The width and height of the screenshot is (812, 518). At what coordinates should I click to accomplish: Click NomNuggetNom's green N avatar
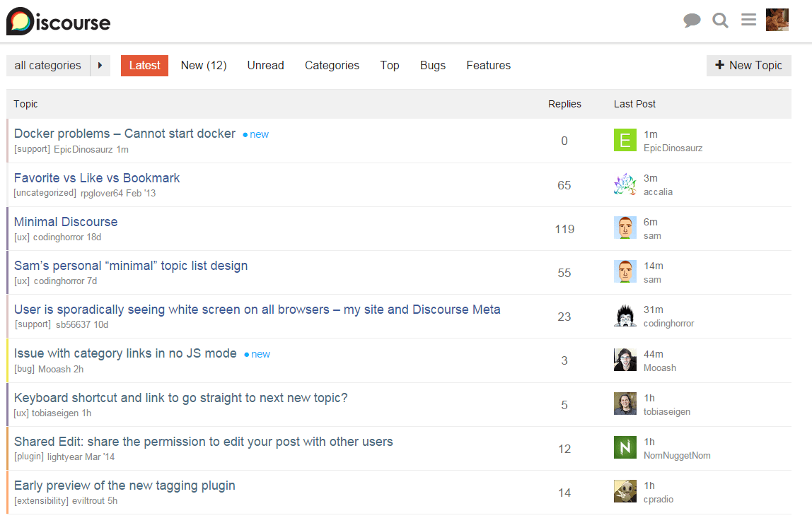(625, 448)
